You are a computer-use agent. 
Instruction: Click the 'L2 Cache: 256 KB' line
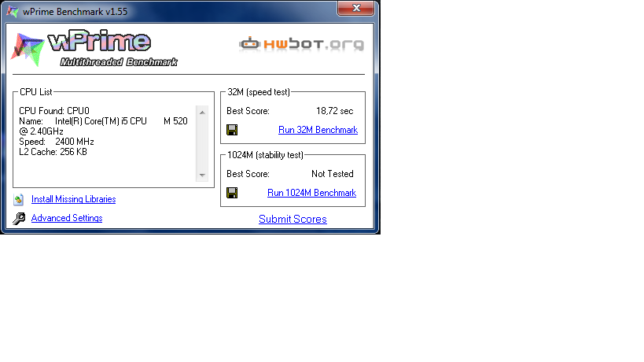53,152
